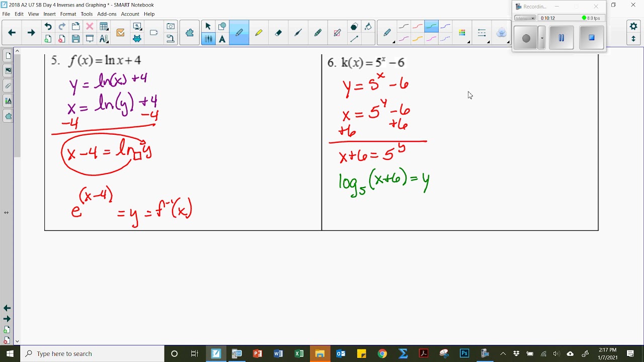
Task: Save the notebook file with floppy icon
Action: pyautogui.click(x=75, y=39)
